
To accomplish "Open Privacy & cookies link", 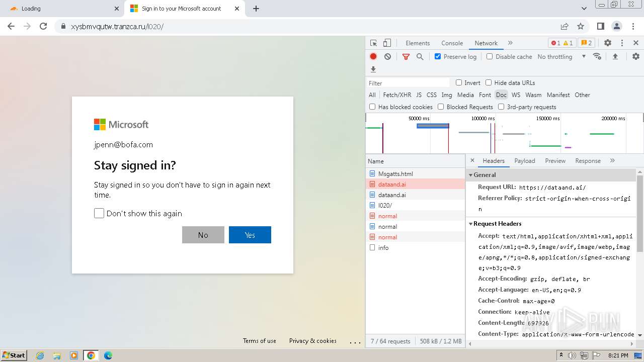I will [313, 341].
